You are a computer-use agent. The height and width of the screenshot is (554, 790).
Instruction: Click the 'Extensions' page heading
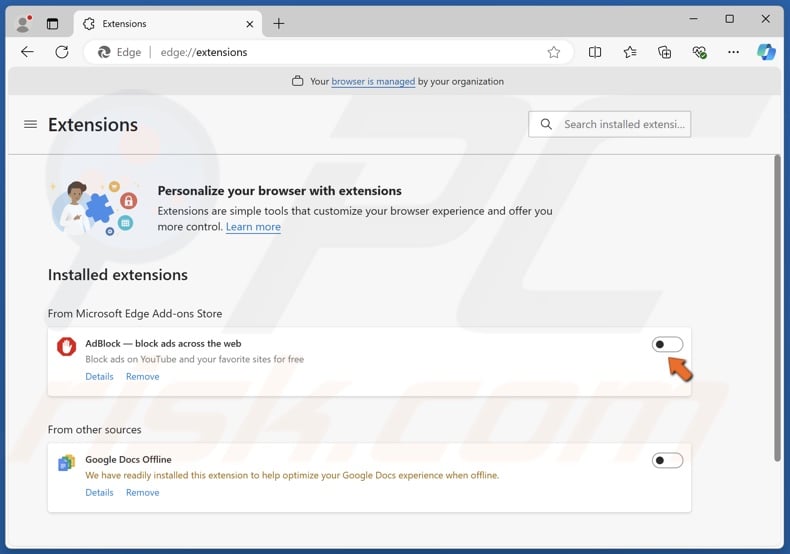(x=93, y=124)
